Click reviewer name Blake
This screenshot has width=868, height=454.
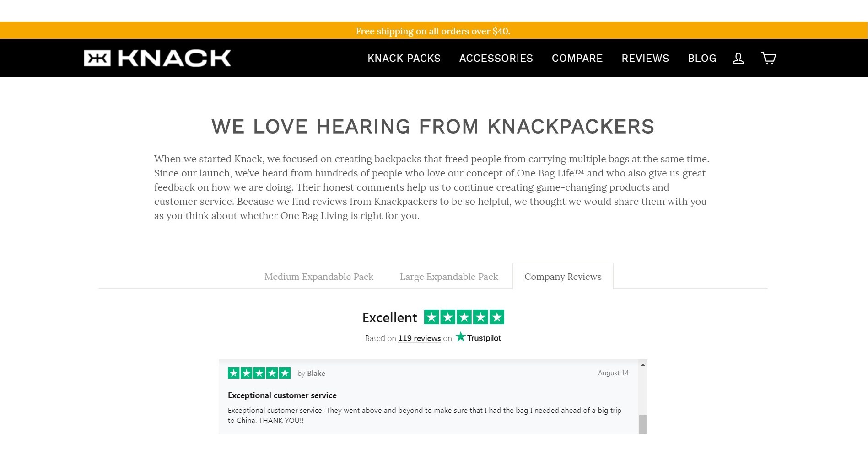tap(316, 373)
